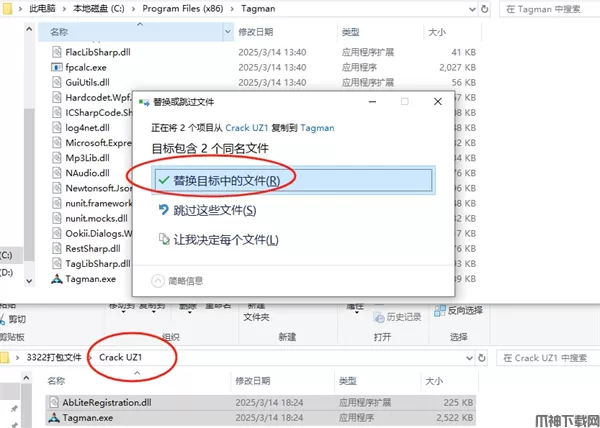Select RestSharp.dll file icon
600x428 pixels.
pyautogui.click(x=57, y=248)
